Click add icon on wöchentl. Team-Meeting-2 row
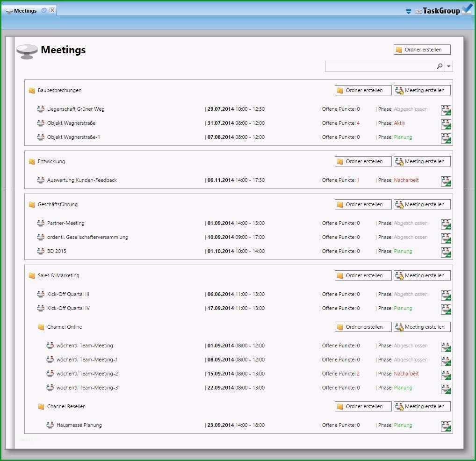This screenshot has width=476, height=461. [x=446, y=375]
